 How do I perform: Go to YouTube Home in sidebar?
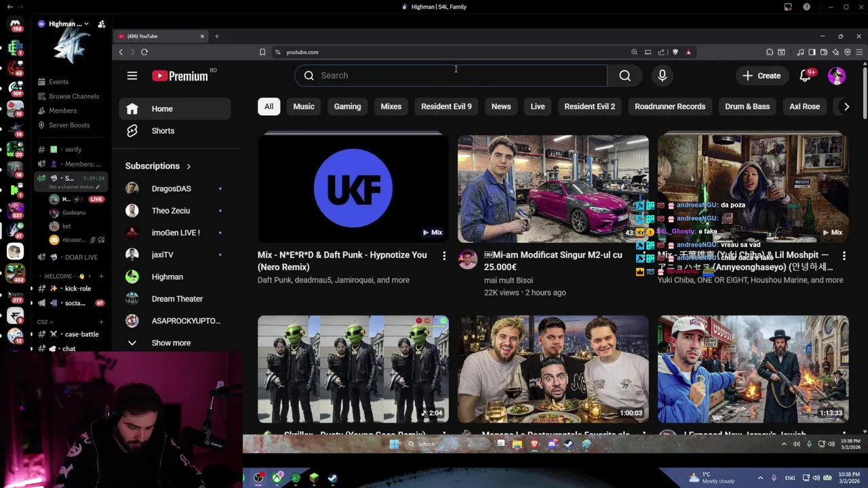click(x=175, y=109)
